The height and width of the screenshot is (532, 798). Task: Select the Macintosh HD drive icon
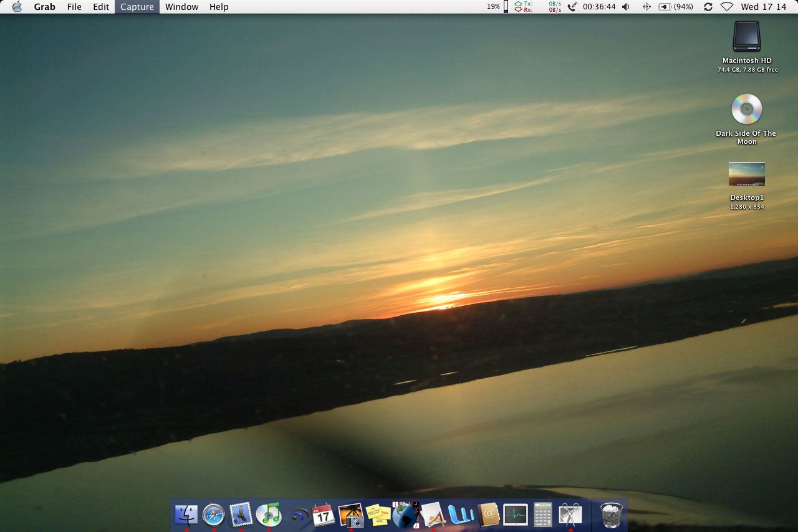(x=747, y=37)
